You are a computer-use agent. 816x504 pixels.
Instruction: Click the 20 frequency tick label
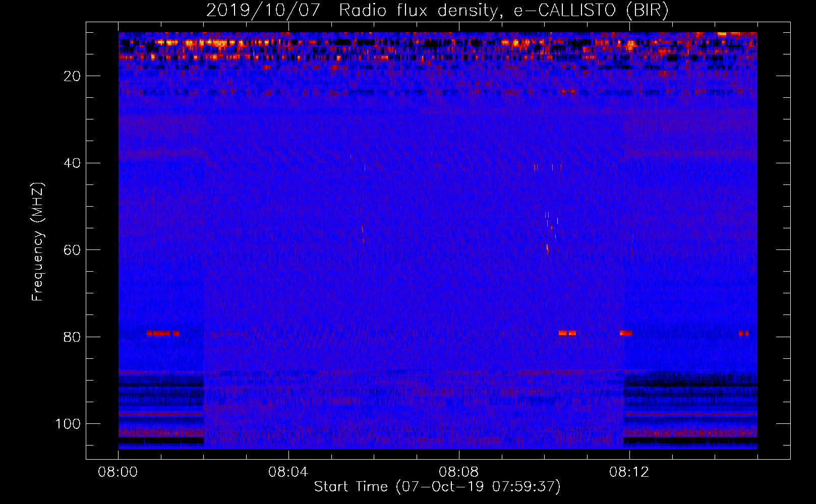[72, 76]
